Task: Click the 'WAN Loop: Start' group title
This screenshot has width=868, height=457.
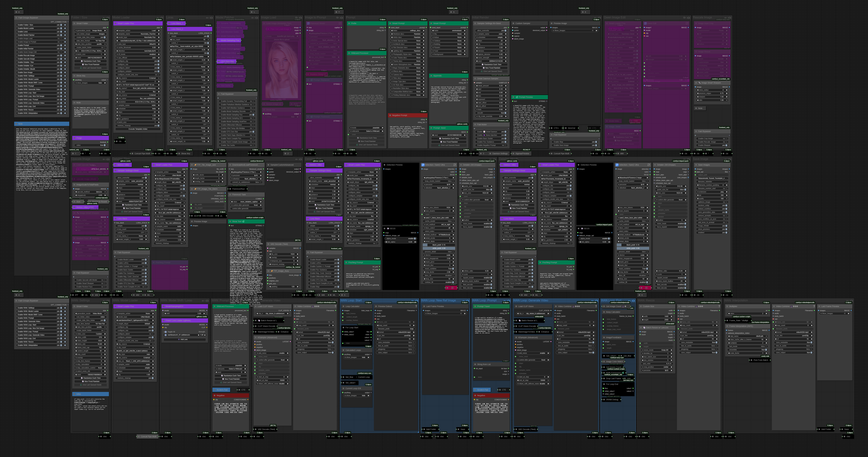Action: tap(351, 301)
